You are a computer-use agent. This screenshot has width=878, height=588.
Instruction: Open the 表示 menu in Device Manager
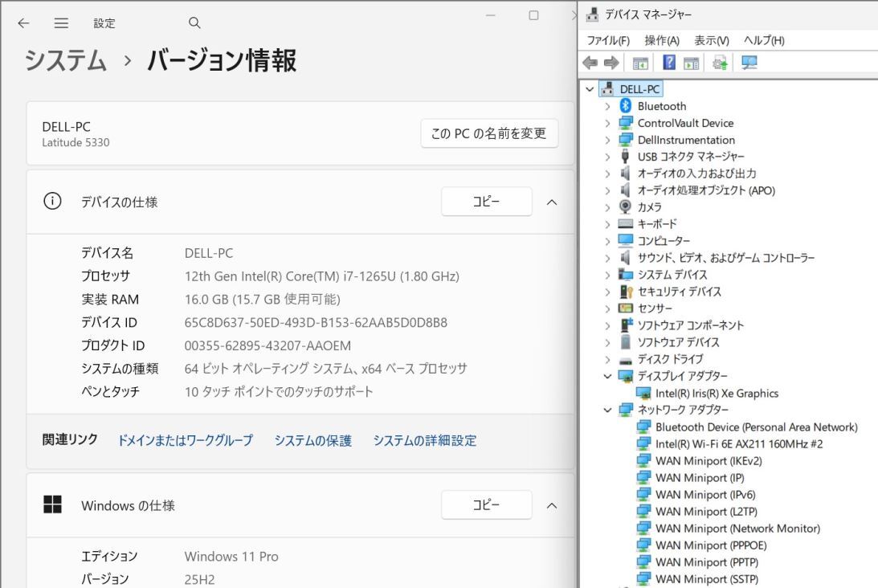tap(713, 40)
